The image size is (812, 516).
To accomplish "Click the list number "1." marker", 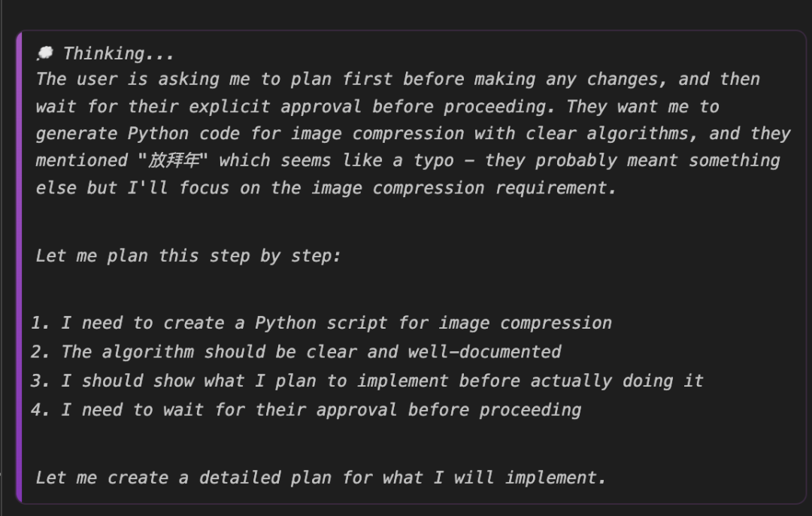I will click(x=41, y=323).
